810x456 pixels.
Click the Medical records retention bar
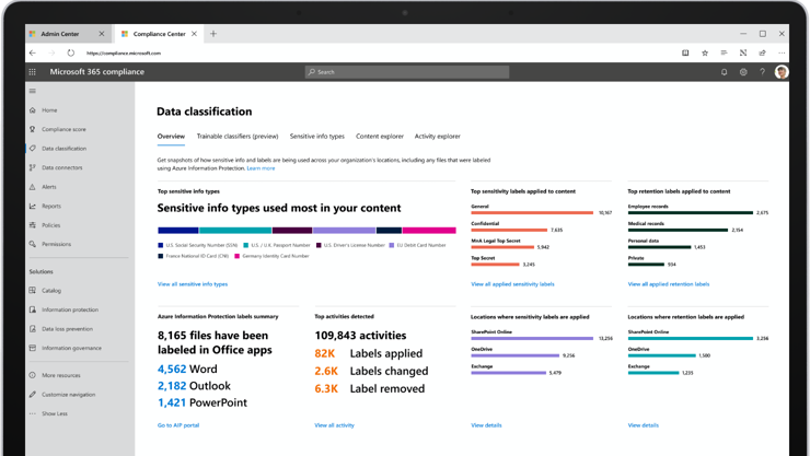[678, 230]
